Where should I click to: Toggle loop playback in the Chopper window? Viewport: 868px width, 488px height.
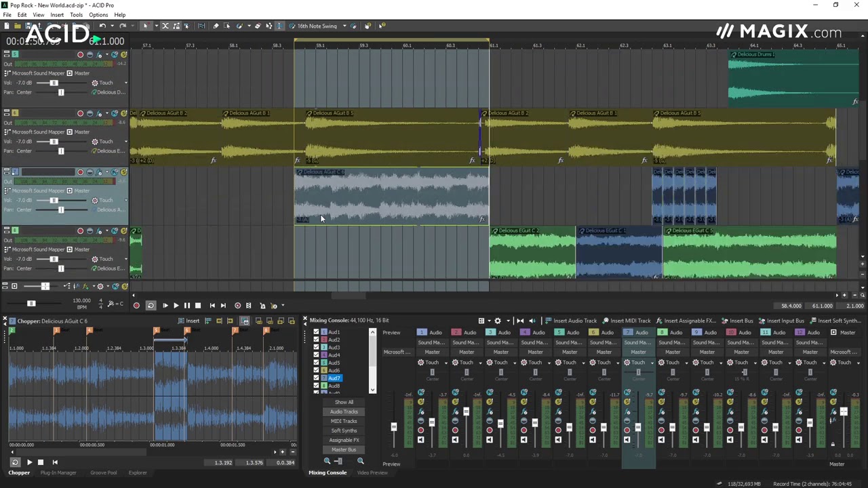point(15,462)
